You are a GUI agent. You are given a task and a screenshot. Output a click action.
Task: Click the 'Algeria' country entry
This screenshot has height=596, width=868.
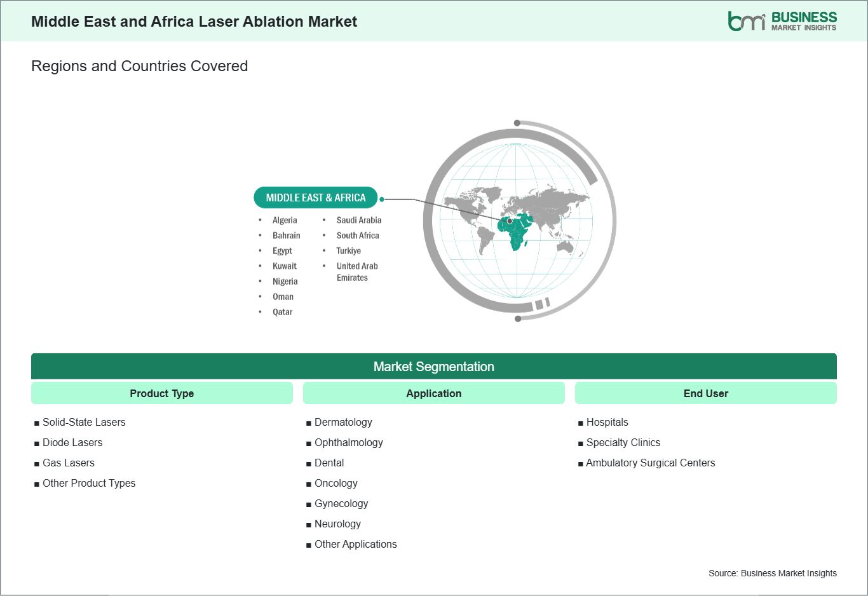coord(285,220)
